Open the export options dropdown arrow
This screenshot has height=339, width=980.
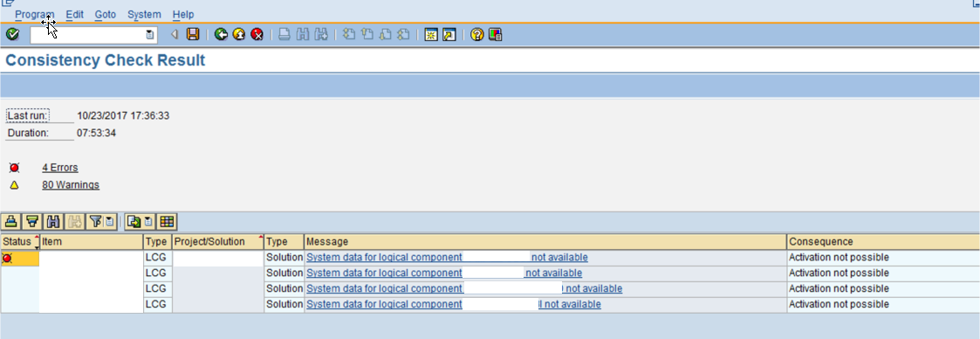tap(148, 221)
